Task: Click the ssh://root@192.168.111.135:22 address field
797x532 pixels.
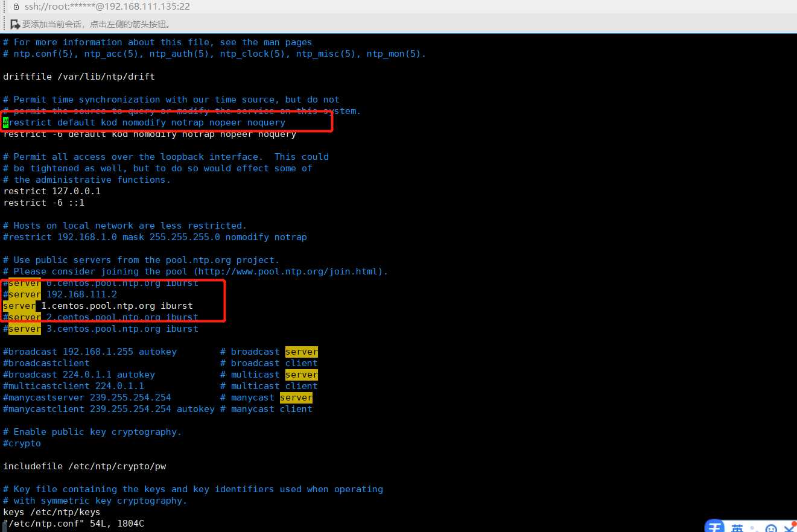Action: [107, 7]
